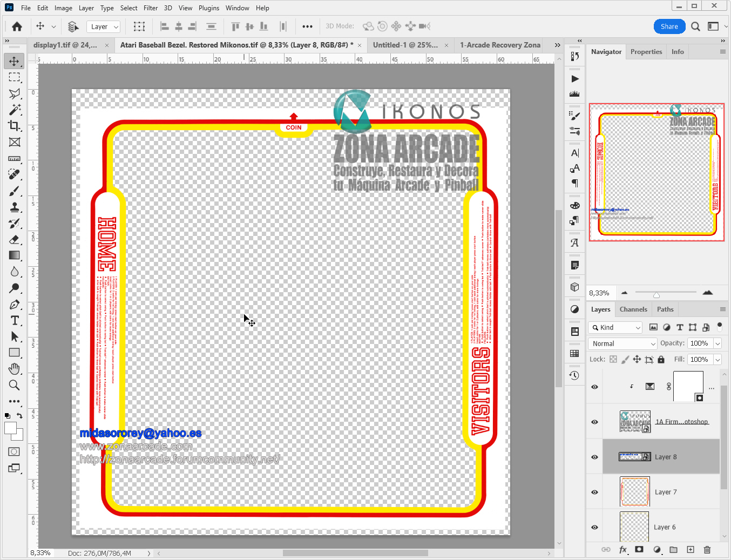Hide Layer 8 visibility eye
The height and width of the screenshot is (560, 731).
[x=594, y=457]
